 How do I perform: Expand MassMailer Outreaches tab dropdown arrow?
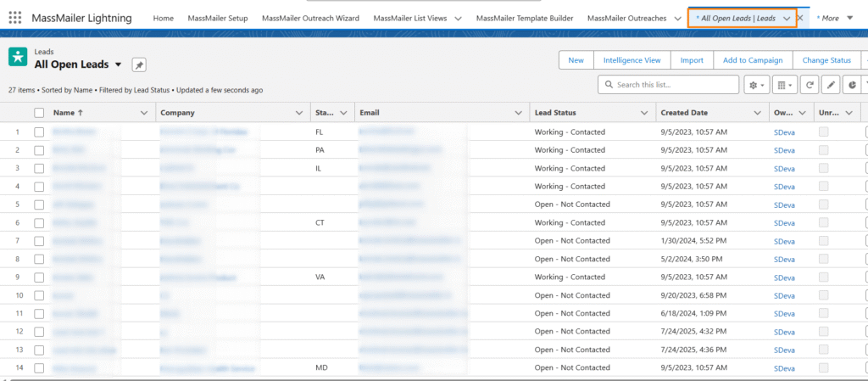point(676,18)
